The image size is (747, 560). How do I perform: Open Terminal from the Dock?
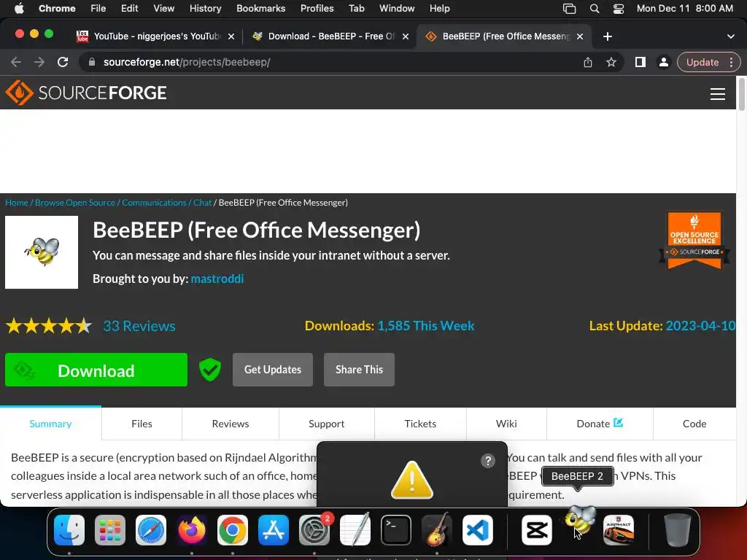pyautogui.click(x=396, y=529)
